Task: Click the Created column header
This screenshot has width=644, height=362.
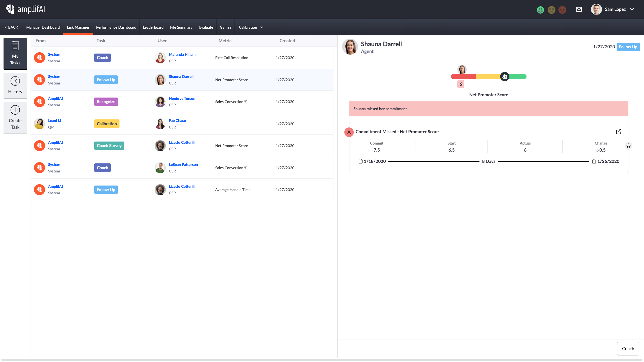Action: (x=287, y=41)
